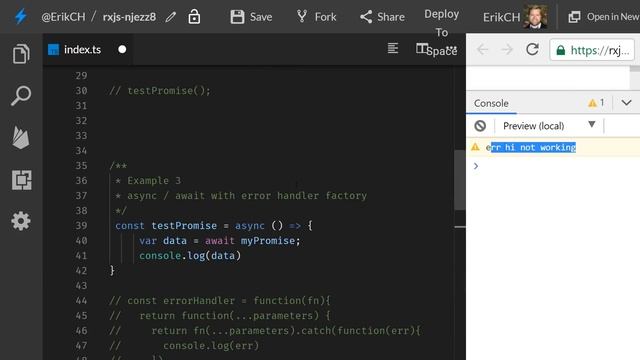Save the project

251,17
